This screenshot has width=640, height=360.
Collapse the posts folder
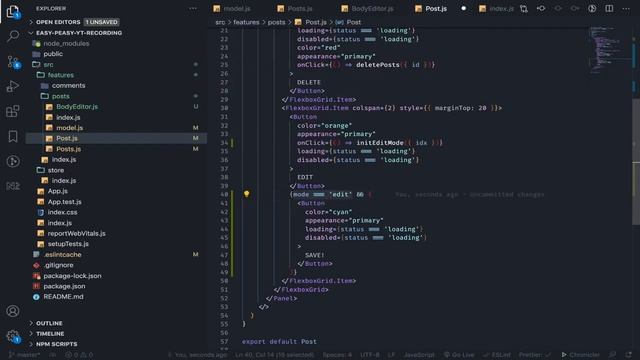point(60,96)
